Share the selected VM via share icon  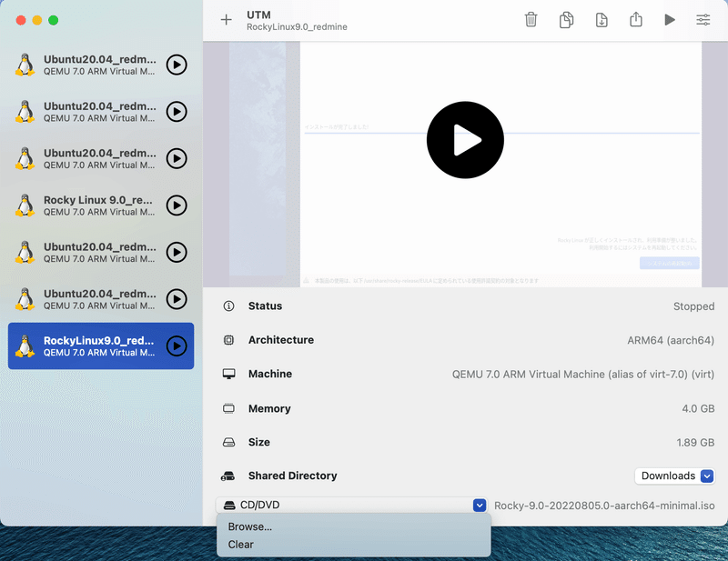635,19
